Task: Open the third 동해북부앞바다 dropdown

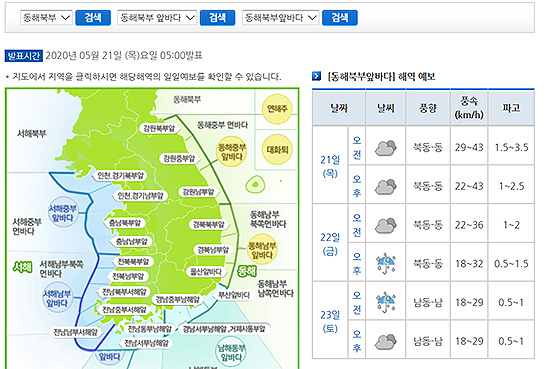Action: pos(280,18)
